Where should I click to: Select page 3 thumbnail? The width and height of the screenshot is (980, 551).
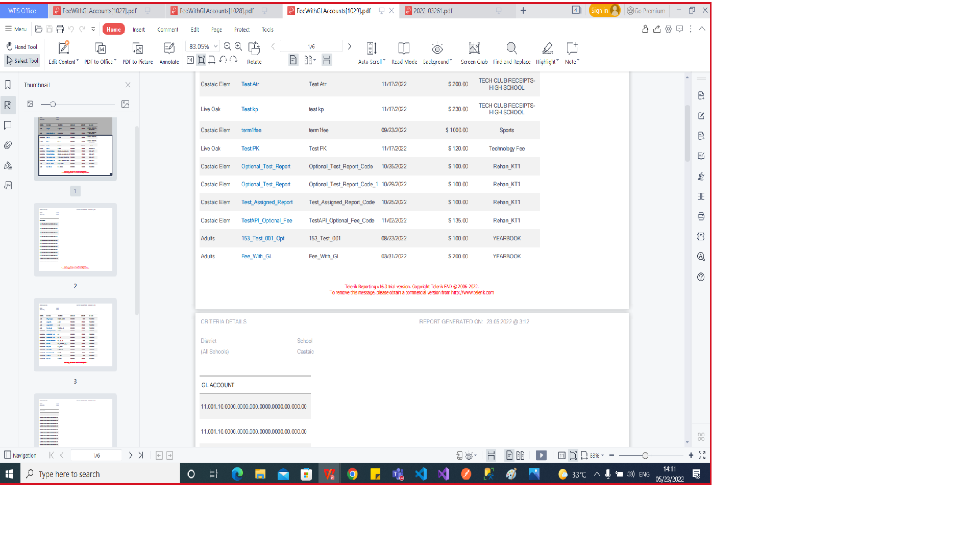pyautogui.click(x=76, y=335)
